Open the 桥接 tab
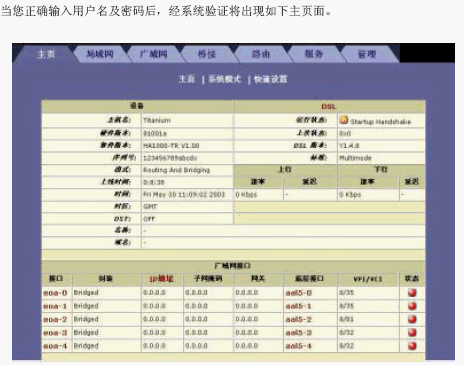 [207, 54]
